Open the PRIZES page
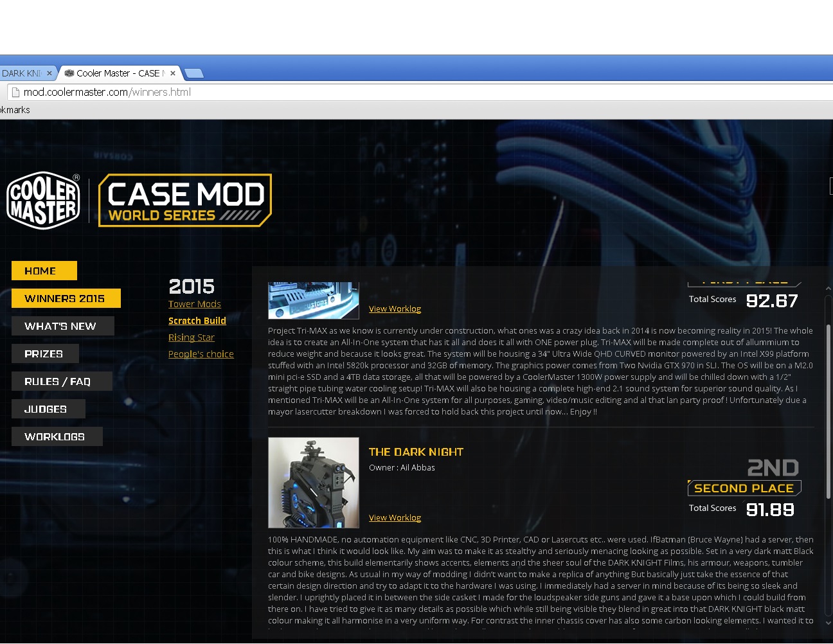 (x=46, y=353)
